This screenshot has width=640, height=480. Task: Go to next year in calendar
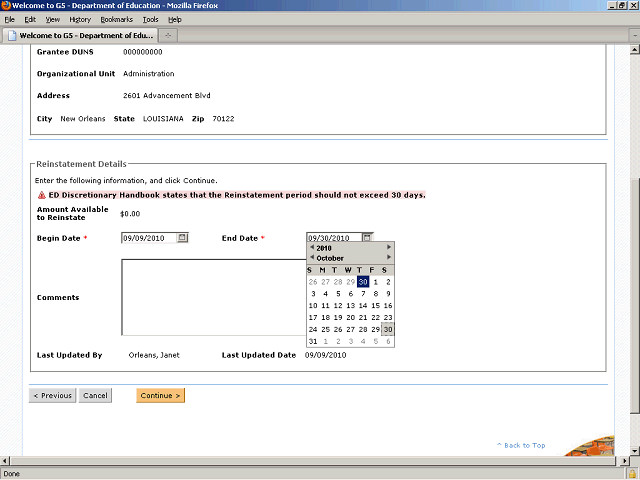click(x=389, y=247)
